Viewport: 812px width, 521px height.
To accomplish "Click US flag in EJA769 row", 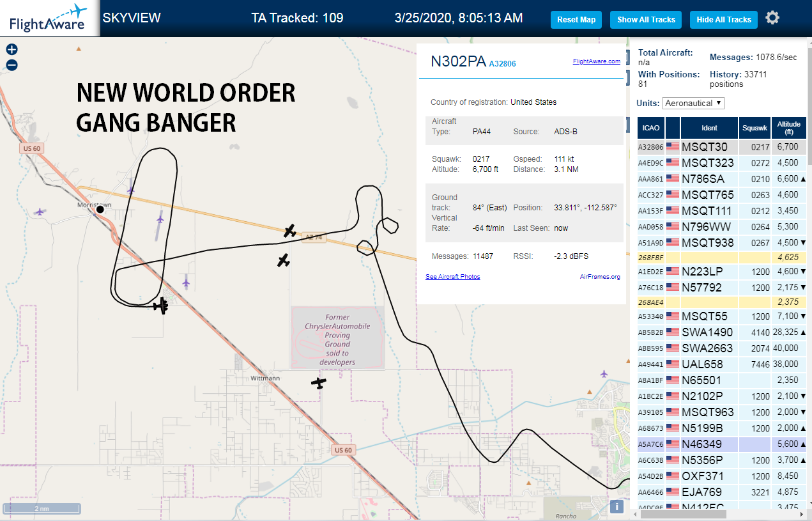I will coord(673,492).
